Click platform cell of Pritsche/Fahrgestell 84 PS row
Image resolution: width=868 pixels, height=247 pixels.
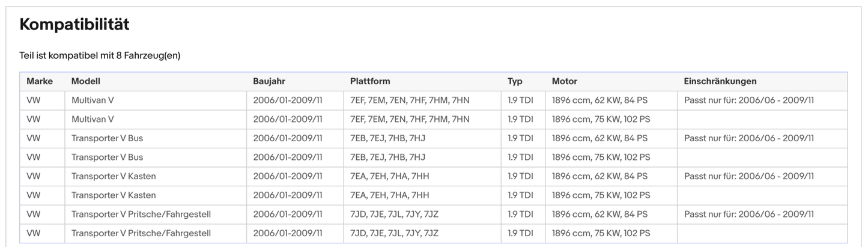click(394, 215)
